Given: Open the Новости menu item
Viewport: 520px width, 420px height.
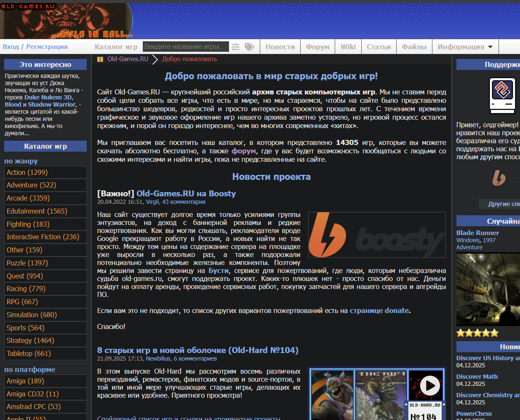Looking at the screenshot, I should coord(280,47).
